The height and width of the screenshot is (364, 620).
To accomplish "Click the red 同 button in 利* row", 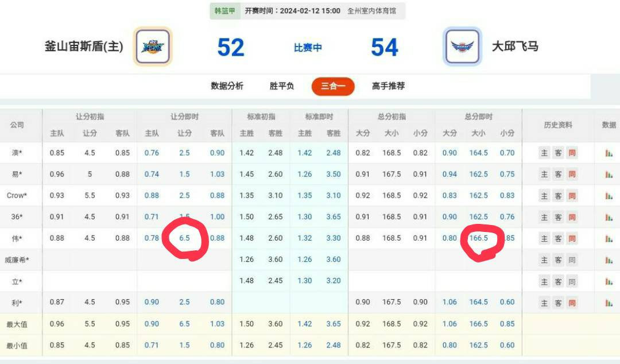I will [x=572, y=303].
